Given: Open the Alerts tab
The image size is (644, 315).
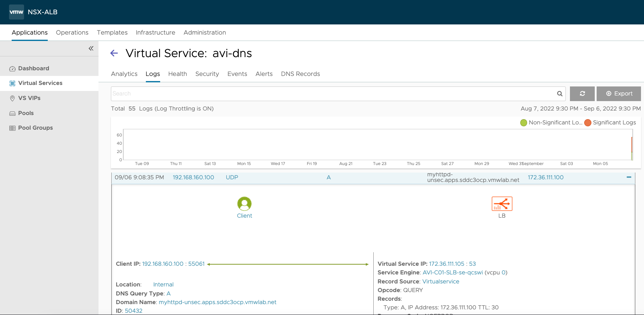Looking at the screenshot, I should [264, 74].
